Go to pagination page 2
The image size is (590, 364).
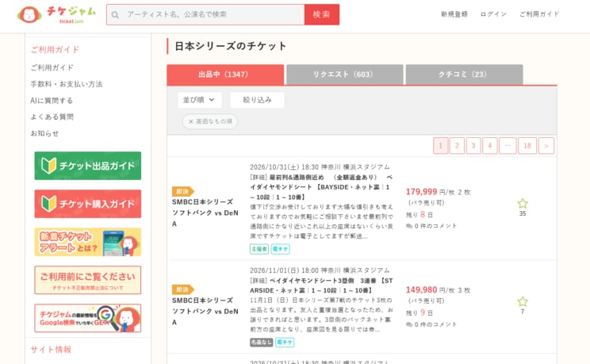point(457,146)
